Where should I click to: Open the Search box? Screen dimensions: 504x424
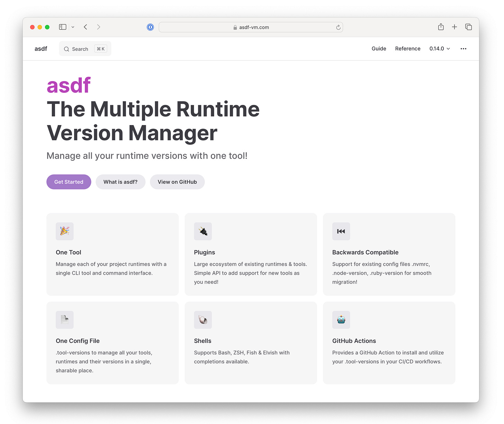pyautogui.click(x=85, y=49)
